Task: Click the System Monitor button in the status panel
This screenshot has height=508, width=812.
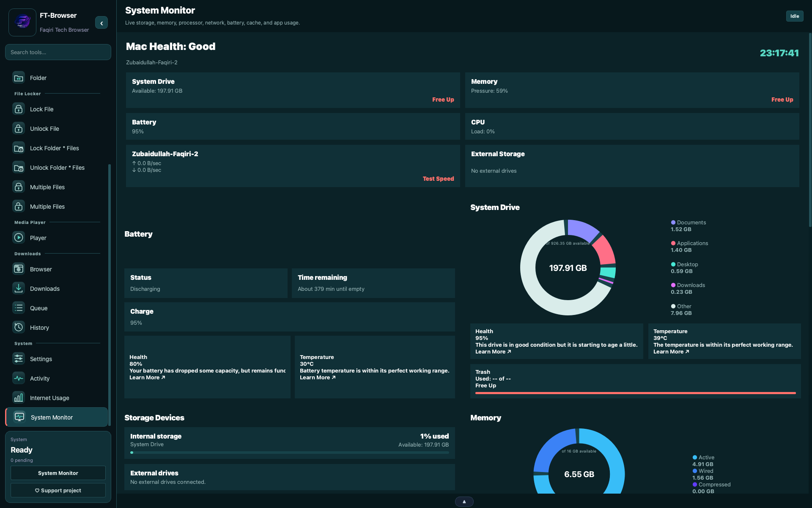Action: coord(58,473)
